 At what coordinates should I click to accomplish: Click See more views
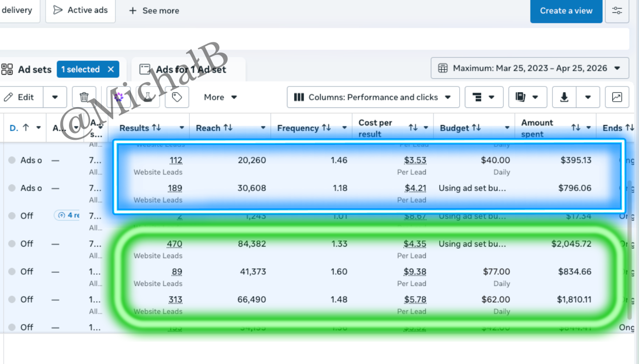154,10
